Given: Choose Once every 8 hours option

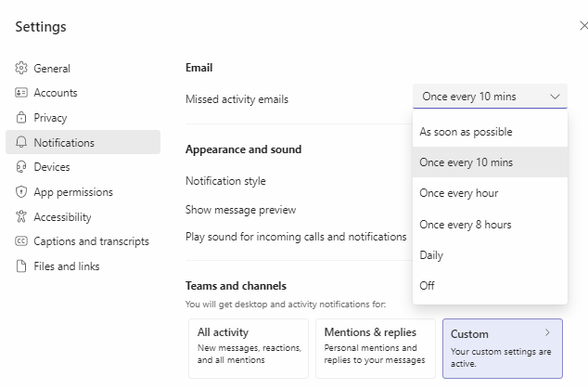Looking at the screenshot, I should pos(490,225).
